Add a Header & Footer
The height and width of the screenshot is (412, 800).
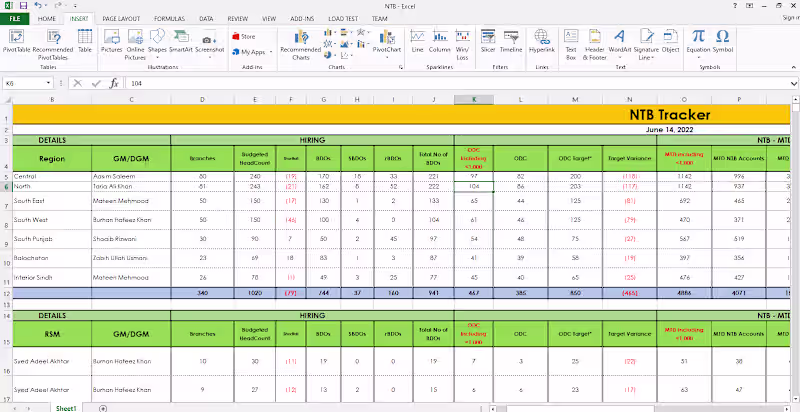[594, 44]
